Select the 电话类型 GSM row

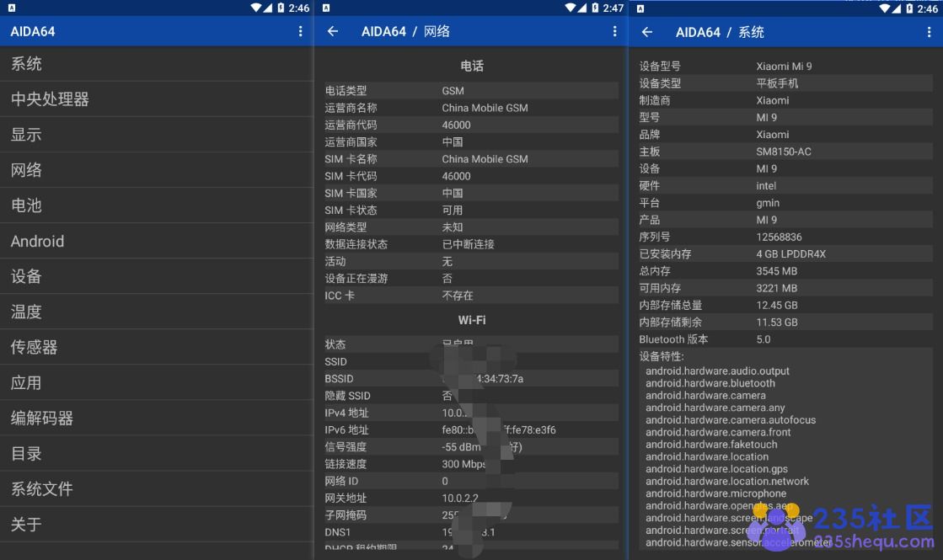pyautogui.click(x=472, y=91)
